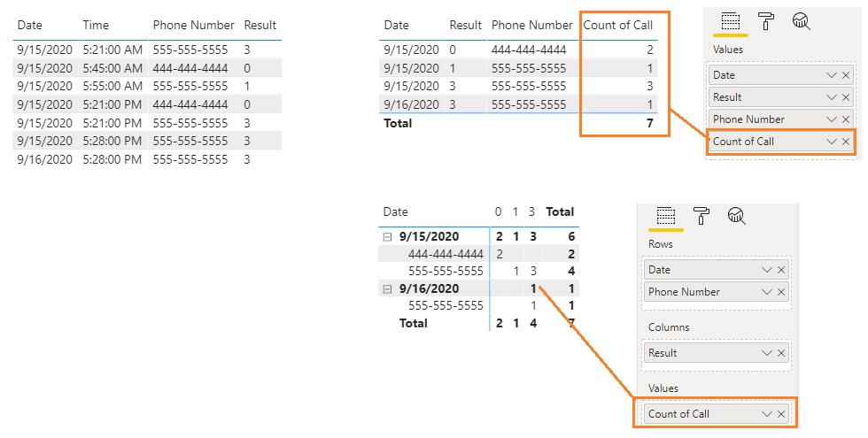Remove Count of Call from table Values

846,142
